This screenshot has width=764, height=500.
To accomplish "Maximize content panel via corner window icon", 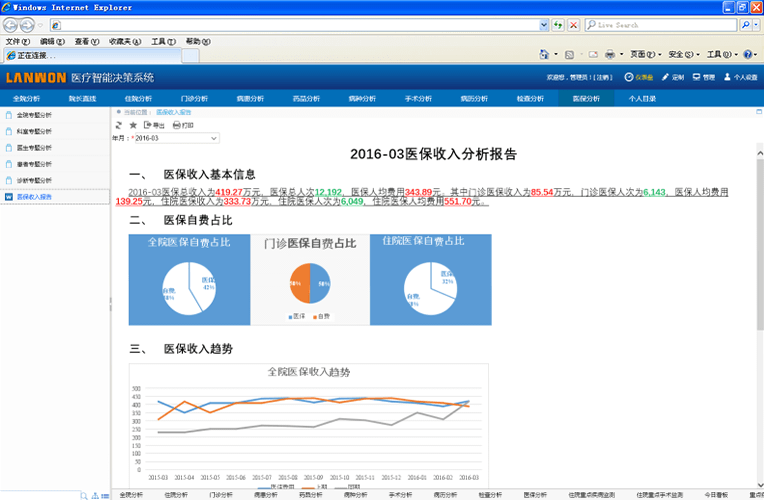I will 759,112.
